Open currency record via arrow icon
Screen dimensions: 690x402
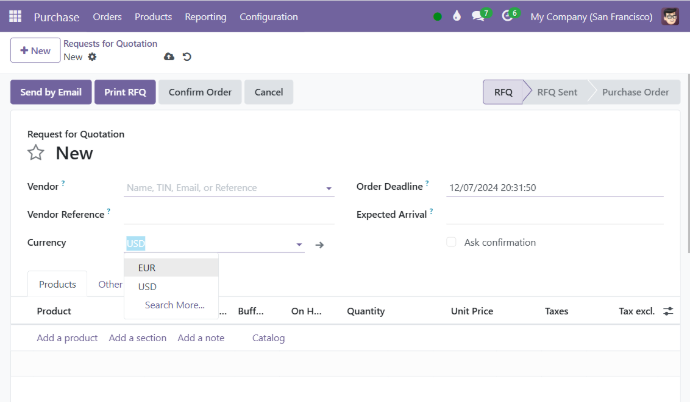[319, 244]
